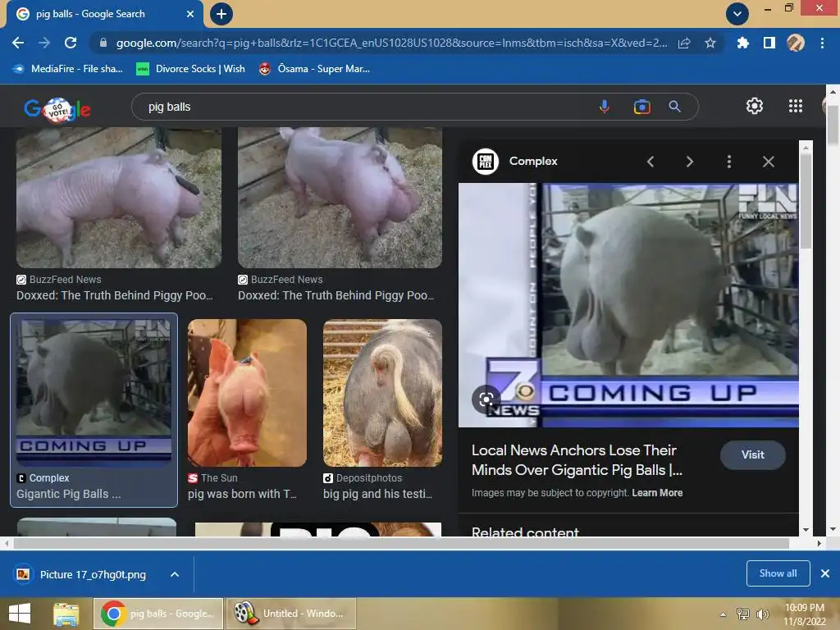Start a voice search with microphone
The height and width of the screenshot is (630, 840).
point(605,107)
